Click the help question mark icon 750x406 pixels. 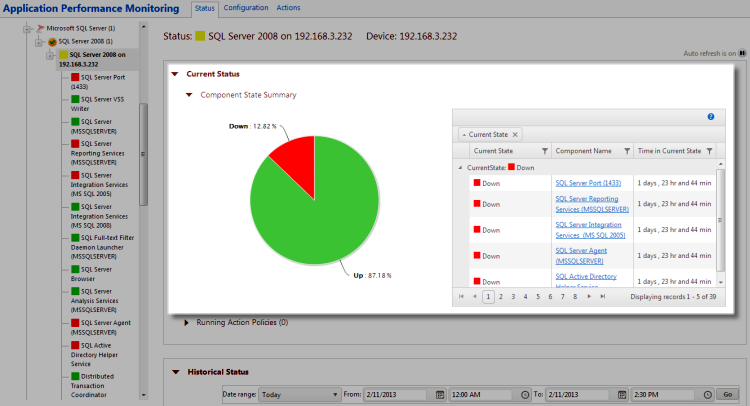[710, 117]
